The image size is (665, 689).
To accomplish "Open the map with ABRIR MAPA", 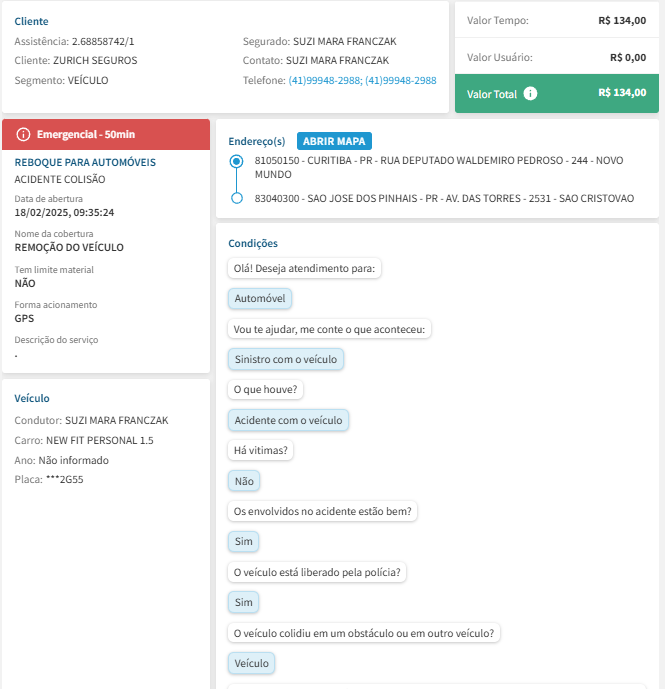I will tap(334, 141).
